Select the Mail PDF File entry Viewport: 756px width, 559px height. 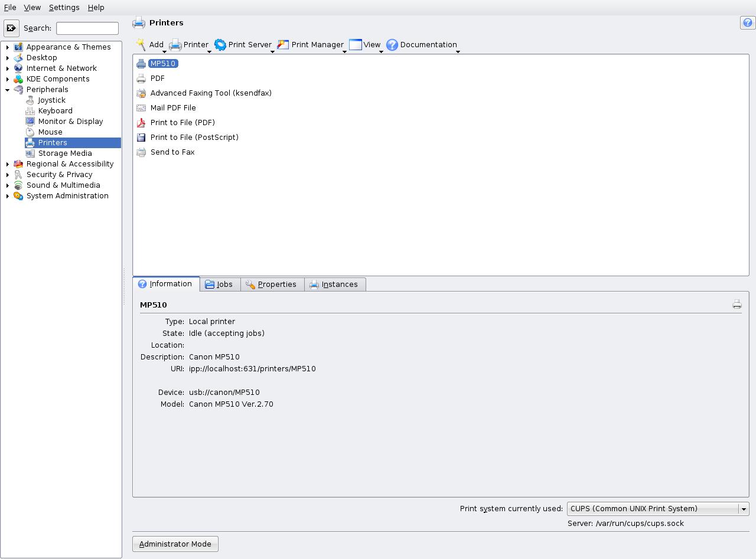tap(172, 107)
